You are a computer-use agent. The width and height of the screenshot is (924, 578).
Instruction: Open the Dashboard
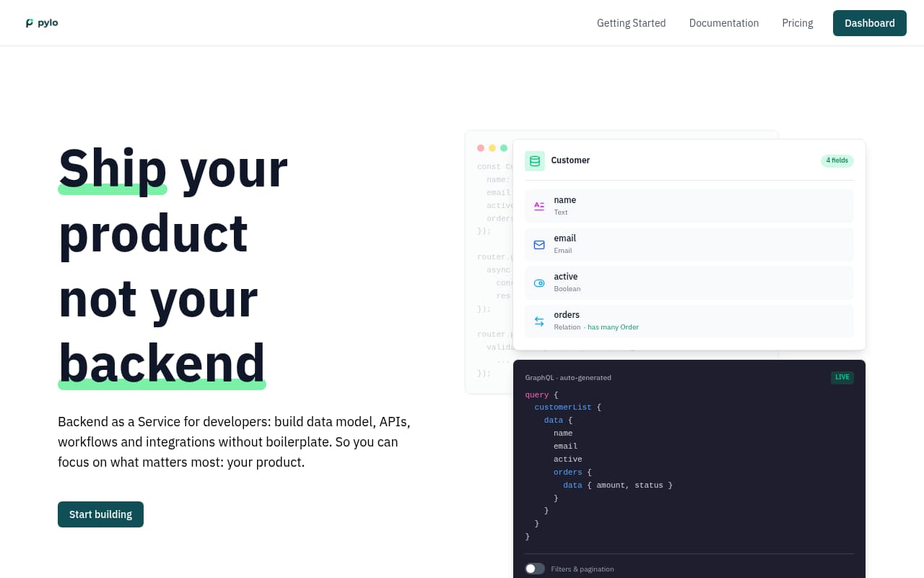point(870,23)
